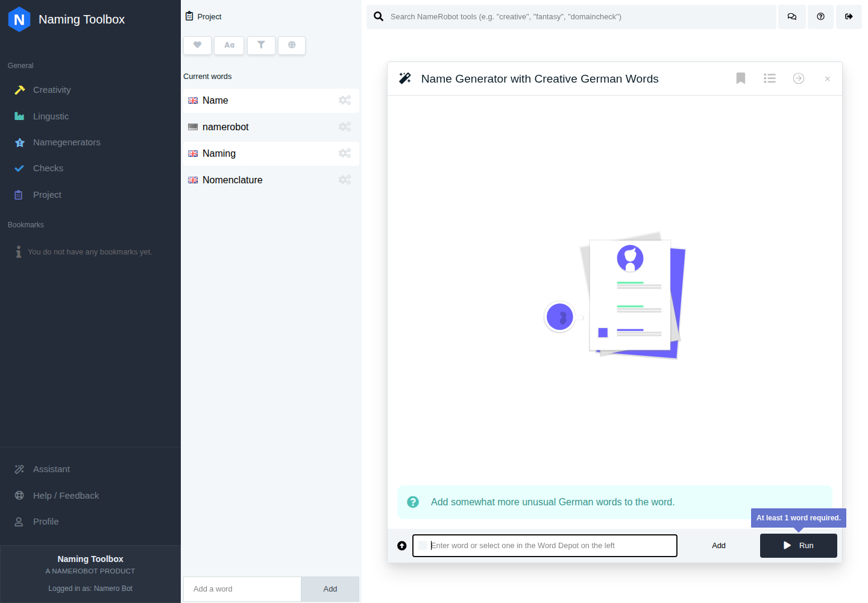The image size is (868, 603).
Task: Click the teal help icon in hint box
Action: 413,502
